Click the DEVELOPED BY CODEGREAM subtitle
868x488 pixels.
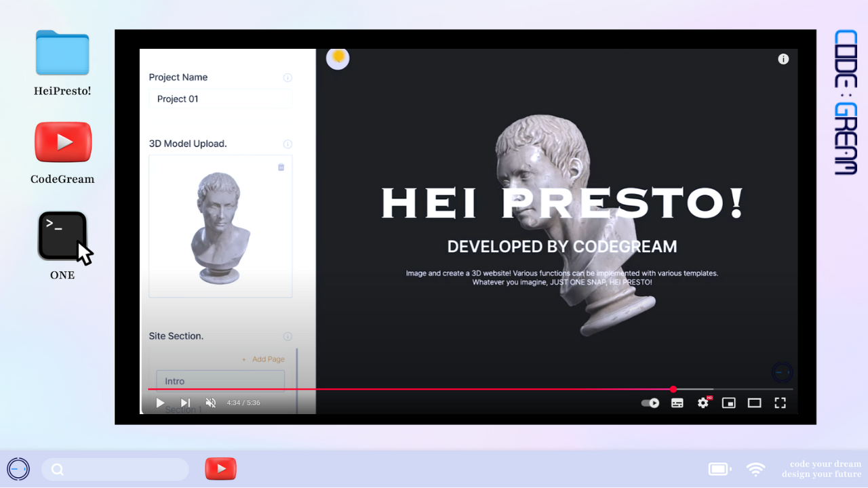click(562, 247)
